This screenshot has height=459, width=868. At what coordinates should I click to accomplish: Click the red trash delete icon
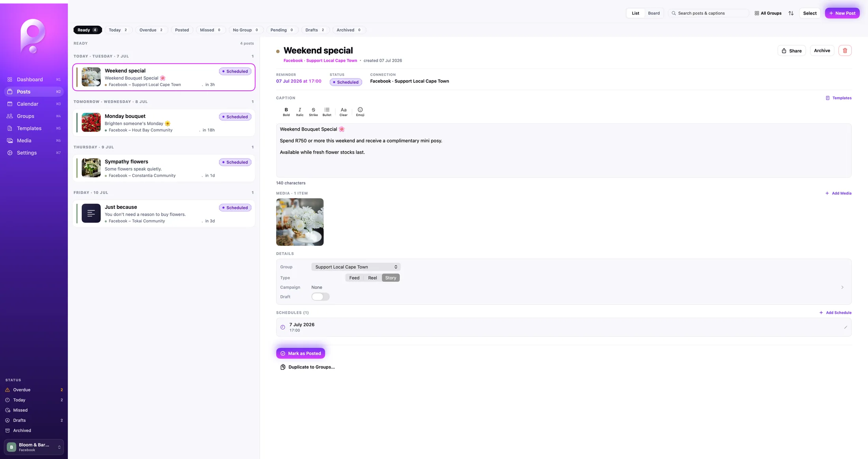tap(845, 51)
